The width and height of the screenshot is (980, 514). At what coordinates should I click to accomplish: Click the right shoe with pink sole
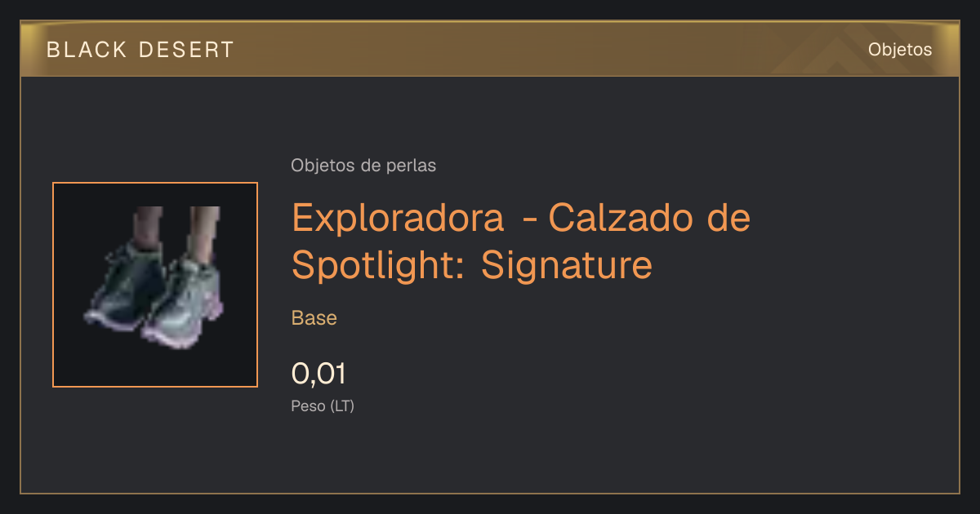point(184,302)
